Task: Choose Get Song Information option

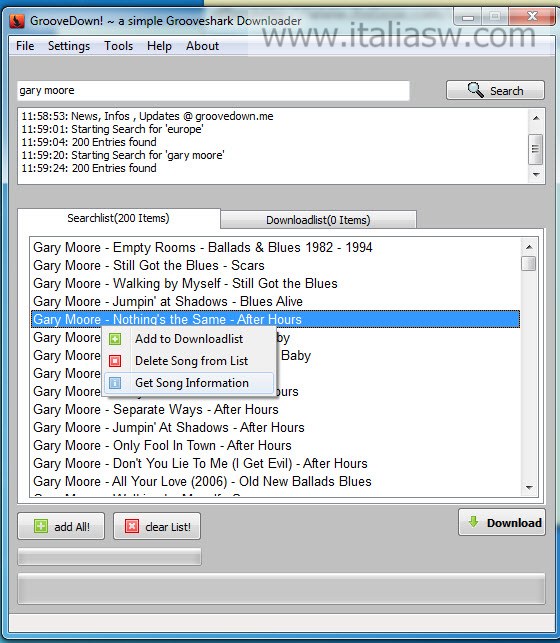Action: (x=189, y=383)
